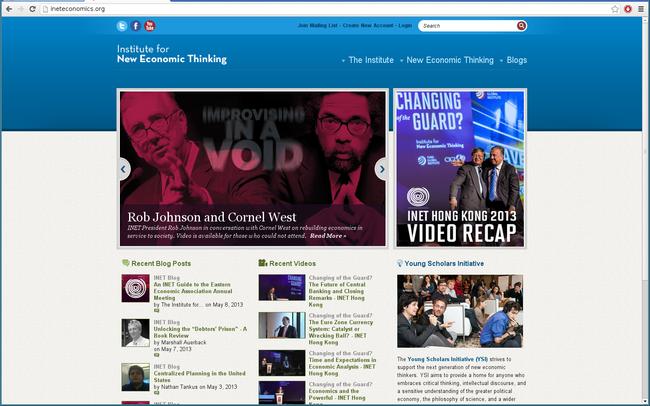650x406 pixels.
Task: Click comment icon under Centralized Planning post
Action: [x=156, y=393]
